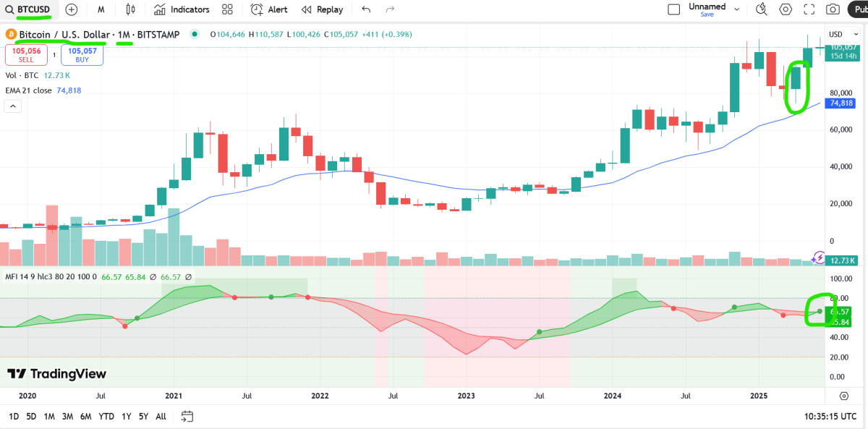The width and height of the screenshot is (868, 429).
Task: Select the EMA 21 close indicator legend
Action: pyautogui.click(x=28, y=90)
